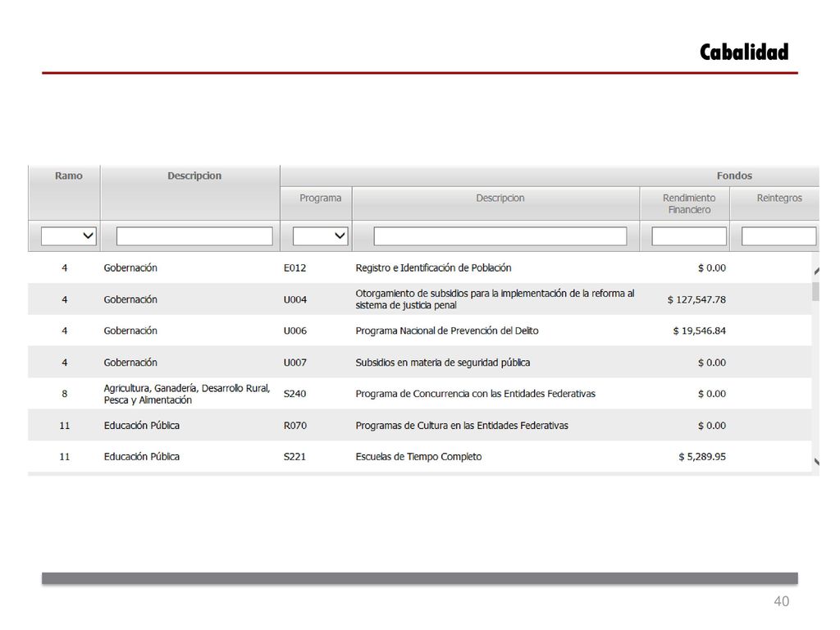The height and width of the screenshot is (630, 840).
Task: Click 'Programa de Concurrencia con las Entidades Federativas'
Action: click(475, 394)
